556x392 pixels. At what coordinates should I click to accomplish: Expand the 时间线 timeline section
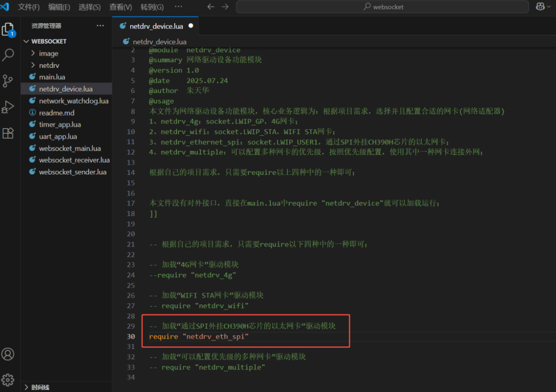coord(40,387)
